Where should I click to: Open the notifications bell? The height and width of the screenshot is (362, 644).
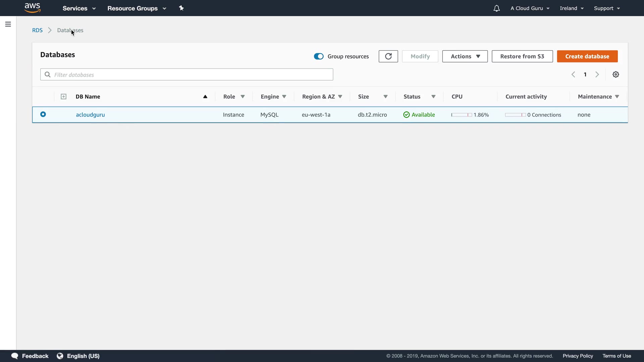496,8
